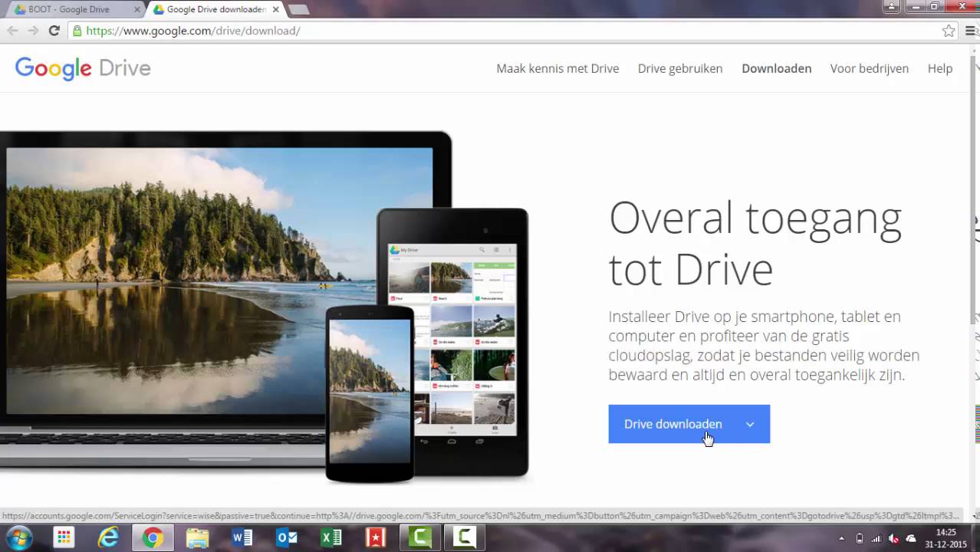Open a new tab button
Image resolution: width=980 pixels, height=552 pixels.
pos(299,10)
